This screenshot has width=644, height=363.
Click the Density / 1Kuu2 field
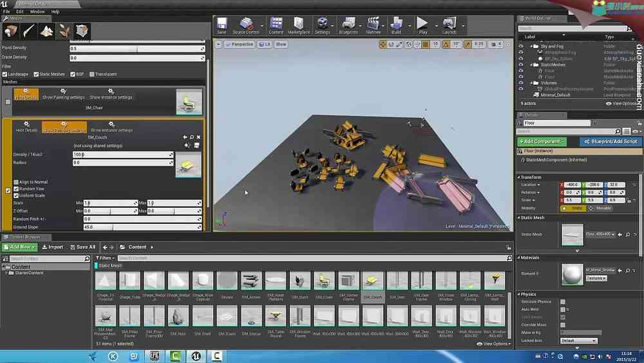click(x=123, y=155)
